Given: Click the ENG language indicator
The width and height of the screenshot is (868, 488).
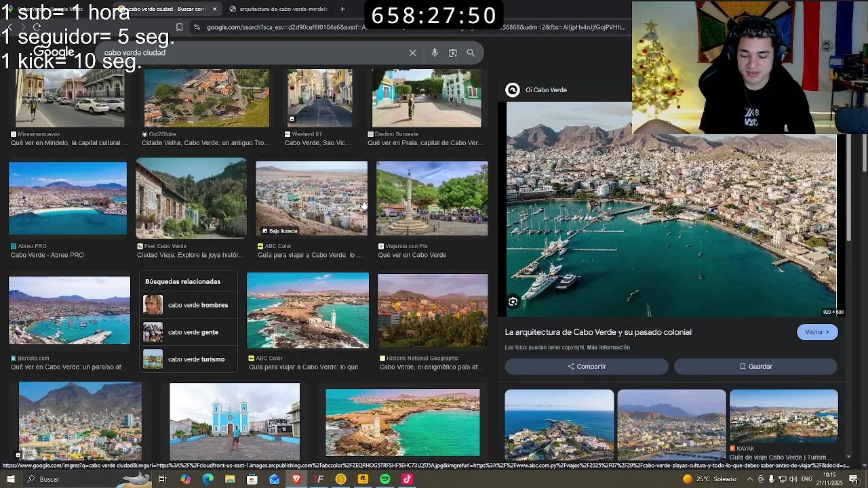Looking at the screenshot, I should pos(806,479).
